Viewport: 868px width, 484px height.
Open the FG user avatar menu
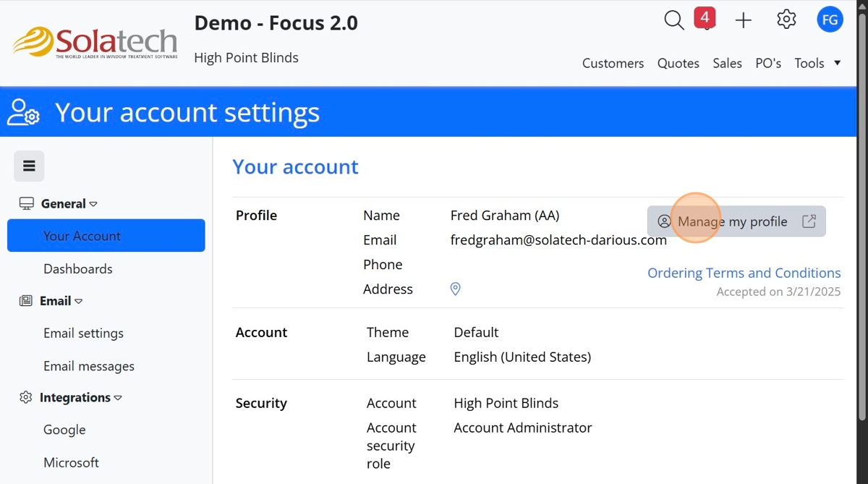(x=830, y=20)
